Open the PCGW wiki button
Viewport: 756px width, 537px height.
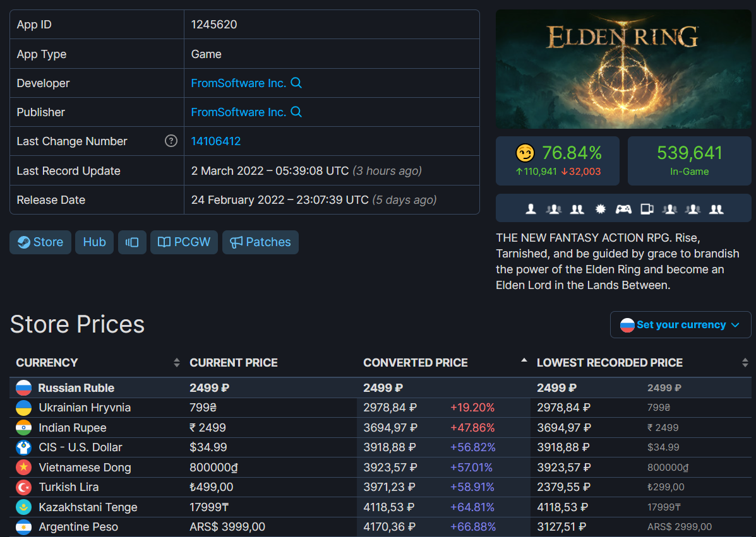click(184, 242)
